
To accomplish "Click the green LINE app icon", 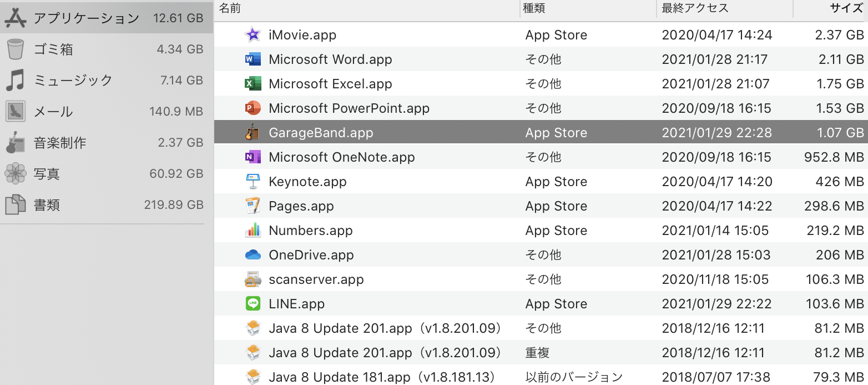I will coord(253,304).
